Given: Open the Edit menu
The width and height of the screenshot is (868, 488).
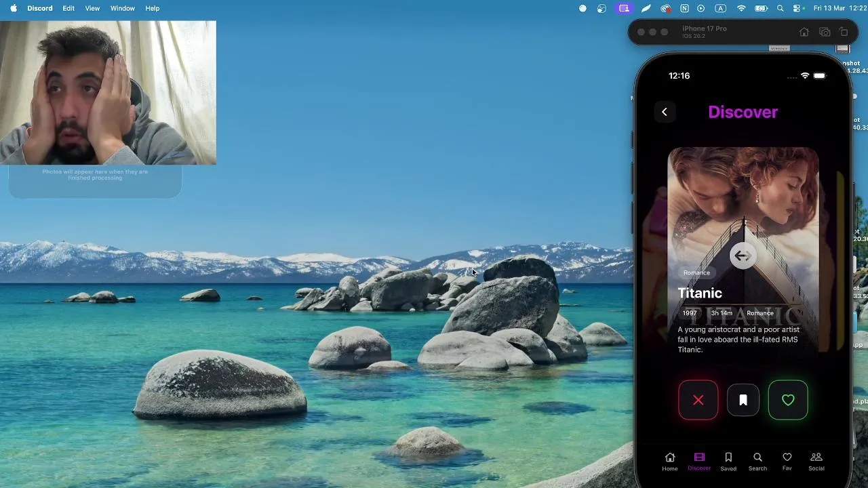Looking at the screenshot, I should coord(68,8).
